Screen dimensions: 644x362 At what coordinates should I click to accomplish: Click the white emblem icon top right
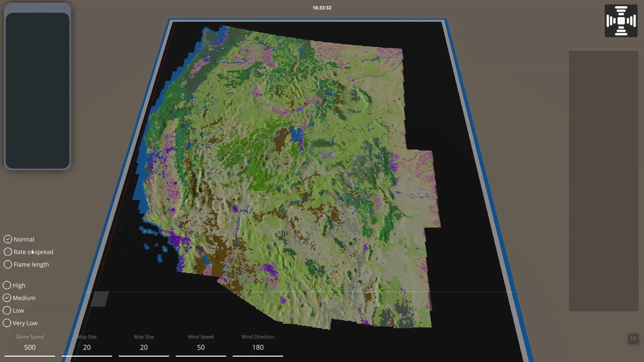pos(621,21)
